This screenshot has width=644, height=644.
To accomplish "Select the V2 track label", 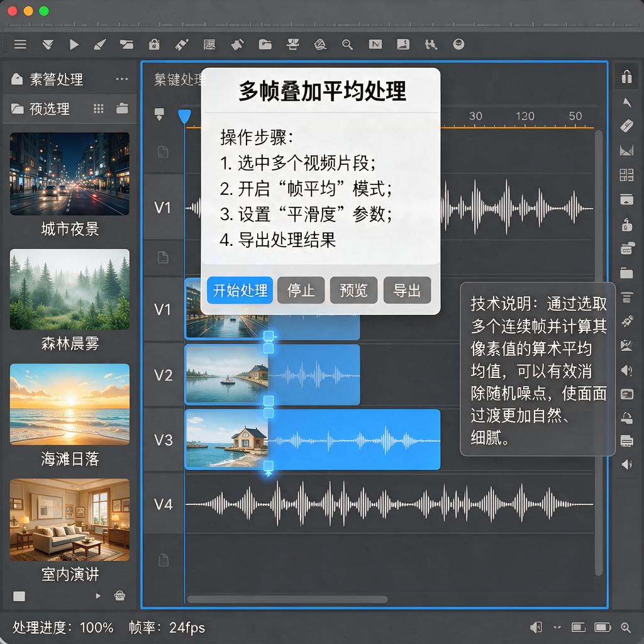I will click(x=163, y=375).
